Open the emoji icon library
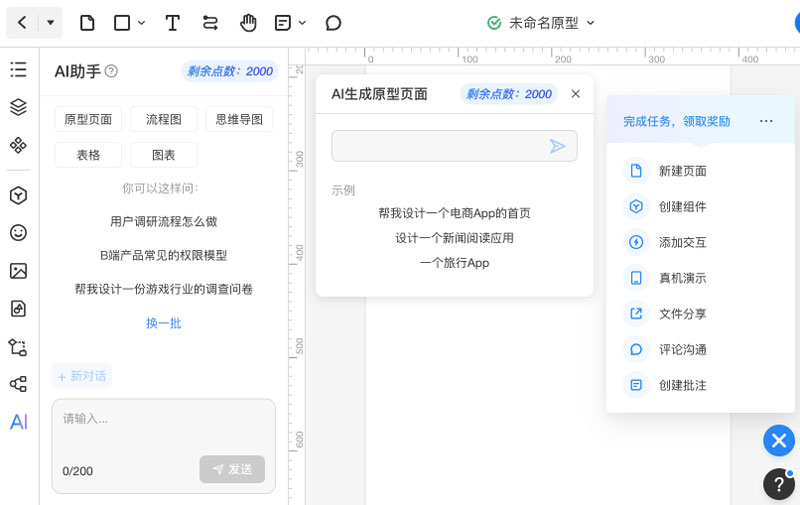 (x=18, y=232)
